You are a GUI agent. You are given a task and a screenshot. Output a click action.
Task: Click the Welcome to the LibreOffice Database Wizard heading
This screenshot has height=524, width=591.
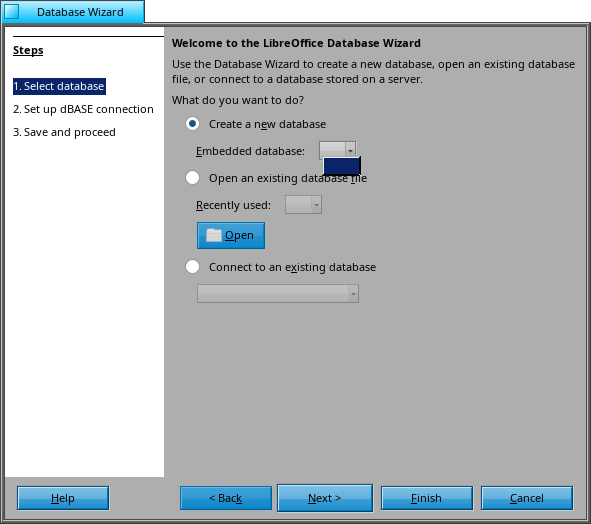point(296,43)
